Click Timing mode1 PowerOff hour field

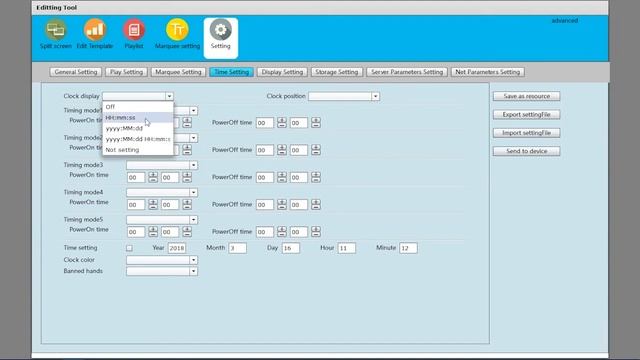point(264,123)
